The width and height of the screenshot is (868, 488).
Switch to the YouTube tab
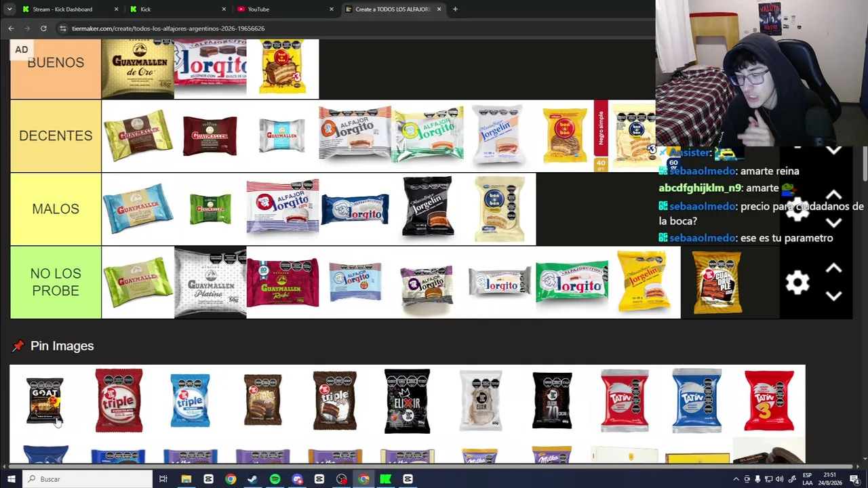(x=285, y=9)
